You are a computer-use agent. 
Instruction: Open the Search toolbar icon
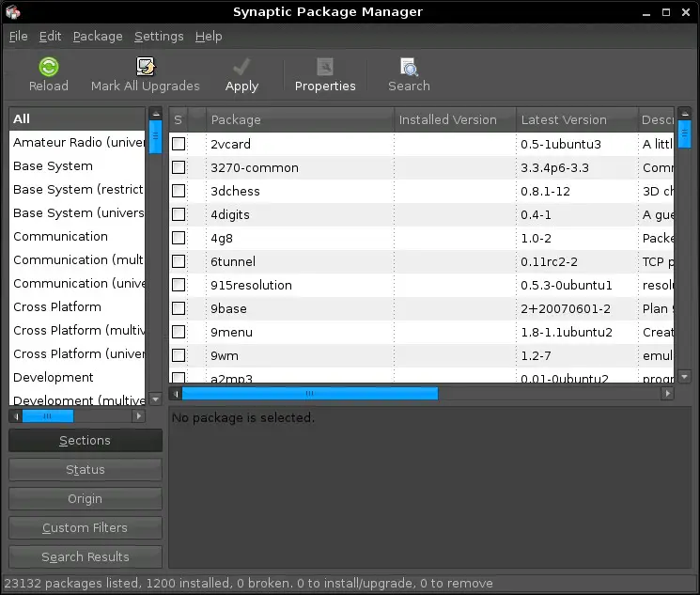point(409,67)
